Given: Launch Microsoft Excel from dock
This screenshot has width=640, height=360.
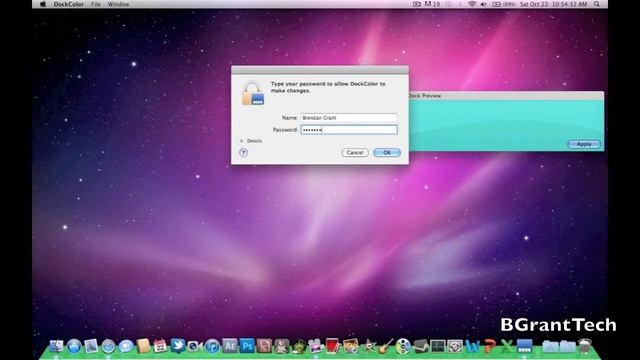Looking at the screenshot, I should (507, 346).
